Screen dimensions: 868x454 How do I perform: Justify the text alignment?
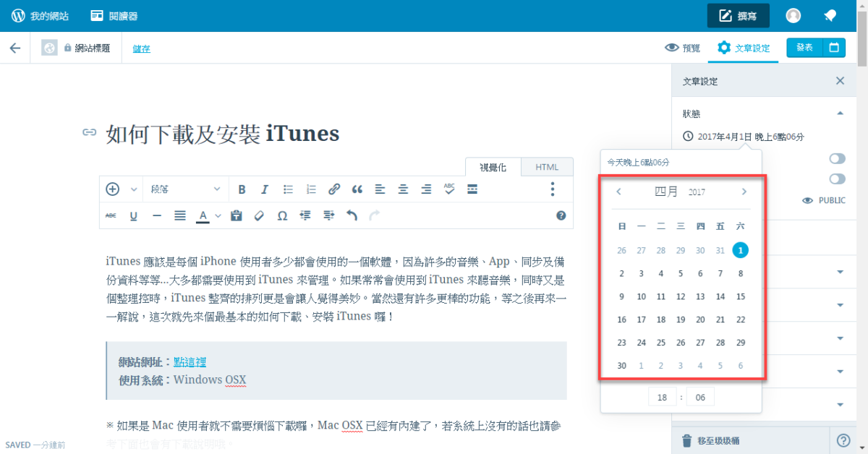[x=180, y=215]
